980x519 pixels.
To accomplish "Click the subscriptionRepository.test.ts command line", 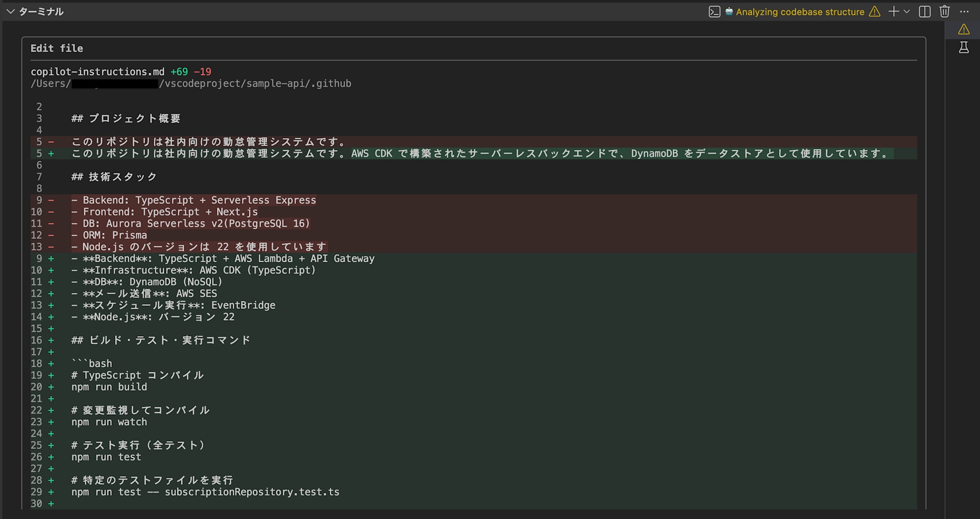I will (x=205, y=492).
